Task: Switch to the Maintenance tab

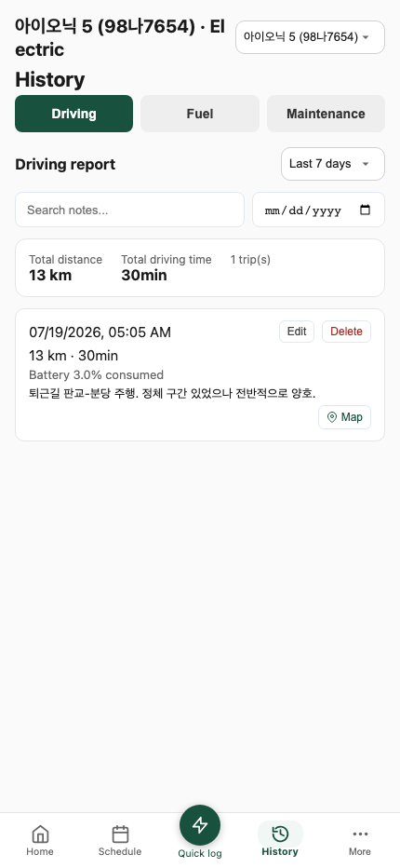Action: click(x=326, y=114)
